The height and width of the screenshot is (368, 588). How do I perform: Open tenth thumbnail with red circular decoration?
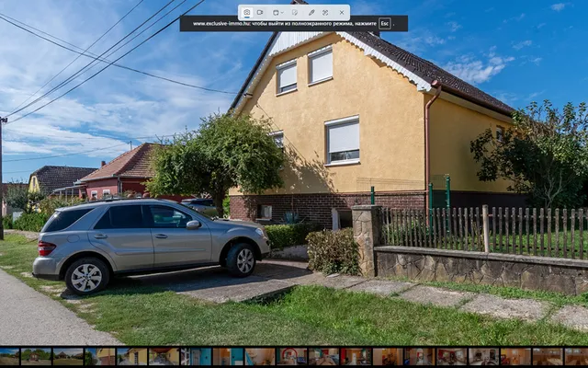(292, 357)
